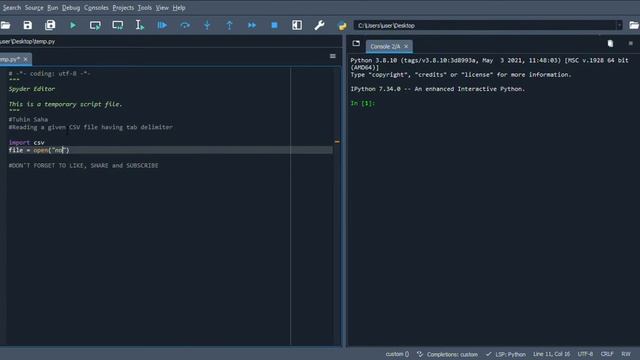Run cell and advance to next
Viewport: 640px width, 360px height.
point(118,25)
